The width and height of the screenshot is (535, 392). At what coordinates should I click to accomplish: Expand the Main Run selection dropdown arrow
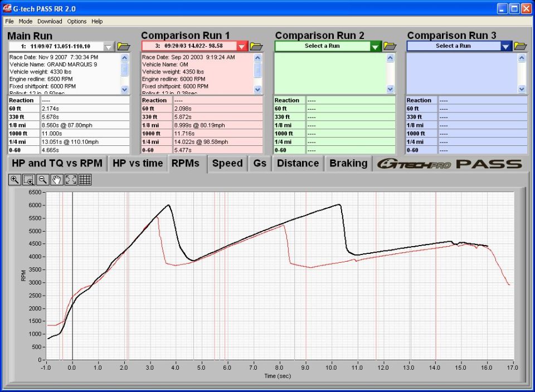(x=108, y=47)
